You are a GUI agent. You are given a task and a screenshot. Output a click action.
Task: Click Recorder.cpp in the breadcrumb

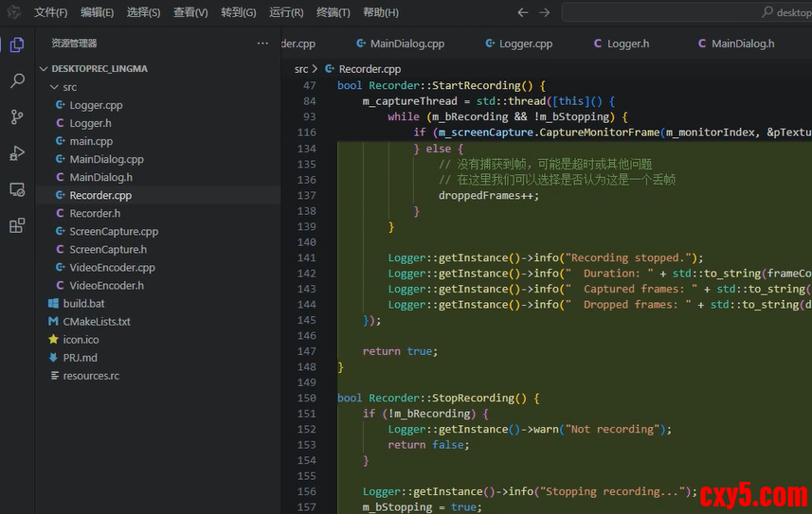[x=369, y=69]
